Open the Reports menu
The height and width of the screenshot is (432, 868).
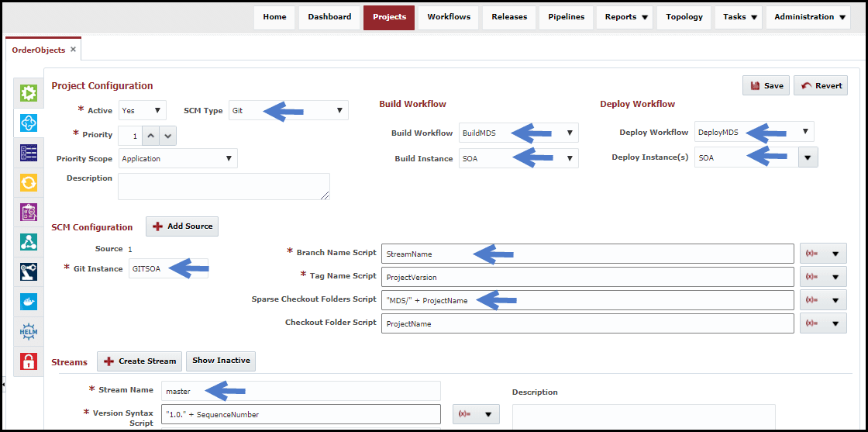click(x=625, y=17)
